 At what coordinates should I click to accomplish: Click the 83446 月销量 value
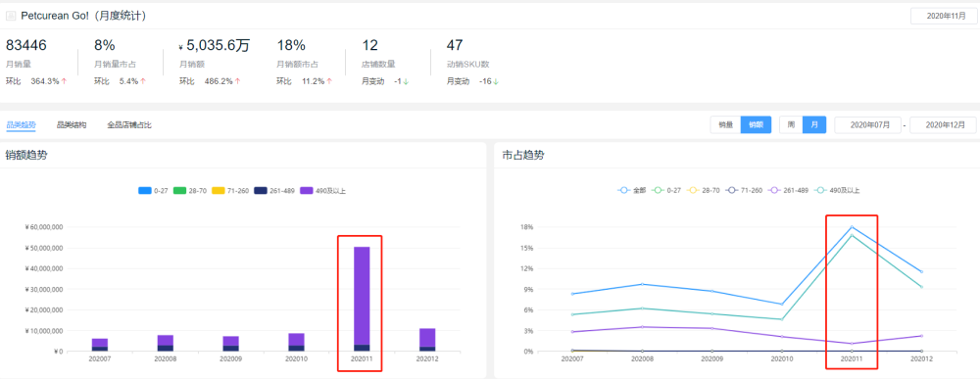[26, 45]
